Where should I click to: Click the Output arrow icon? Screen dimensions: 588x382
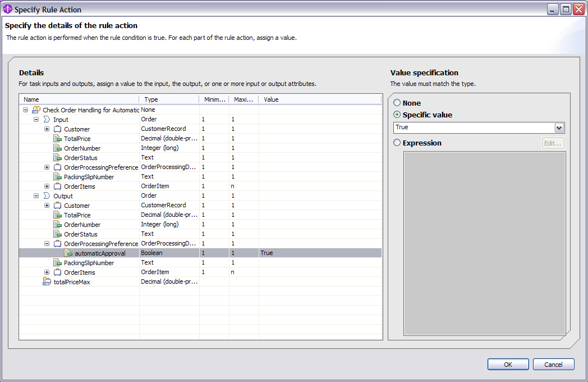tap(47, 196)
